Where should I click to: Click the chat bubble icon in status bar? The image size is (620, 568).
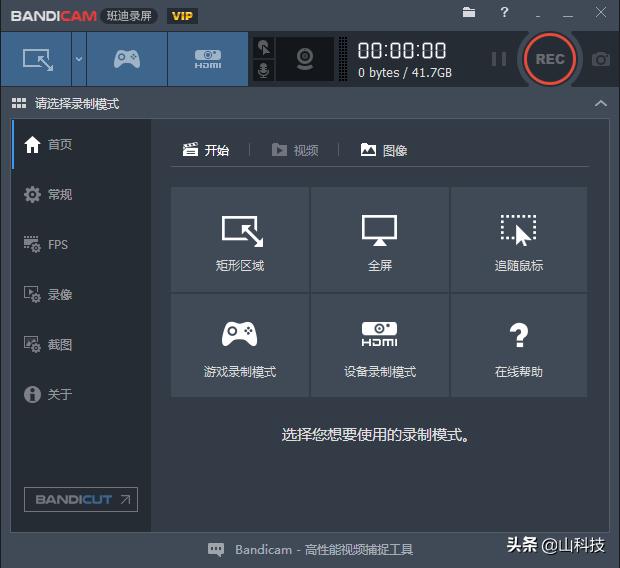[216, 549]
